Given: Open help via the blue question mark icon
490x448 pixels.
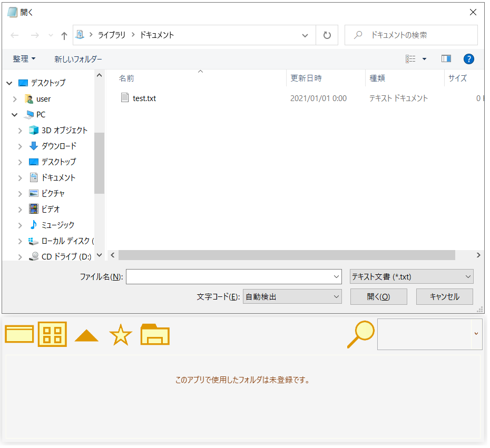Looking at the screenshot, I should pyautogui.click(x=469, y=59).
